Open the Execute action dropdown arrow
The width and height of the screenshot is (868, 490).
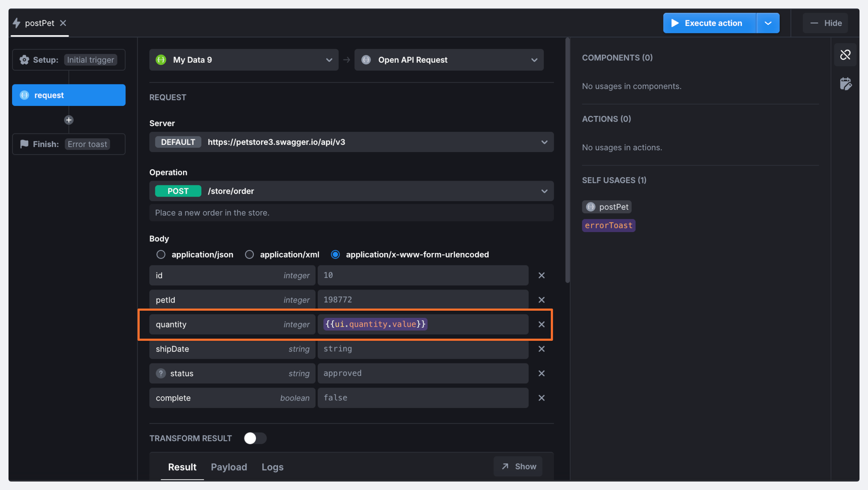[x=768, y=23]
